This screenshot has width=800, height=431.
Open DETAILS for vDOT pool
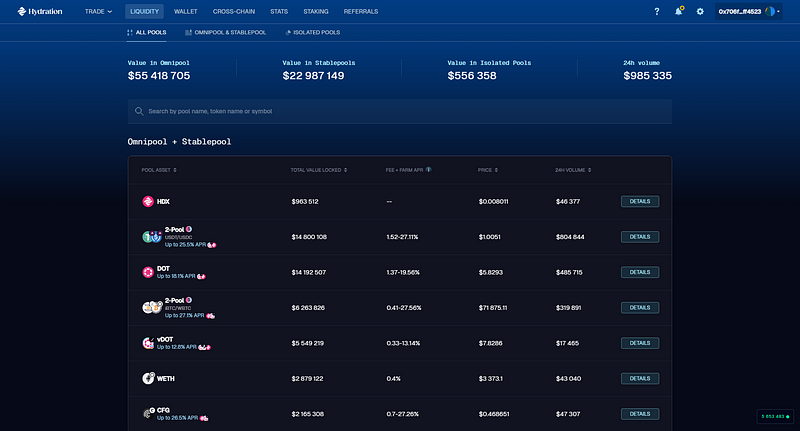tap(640, 343)
